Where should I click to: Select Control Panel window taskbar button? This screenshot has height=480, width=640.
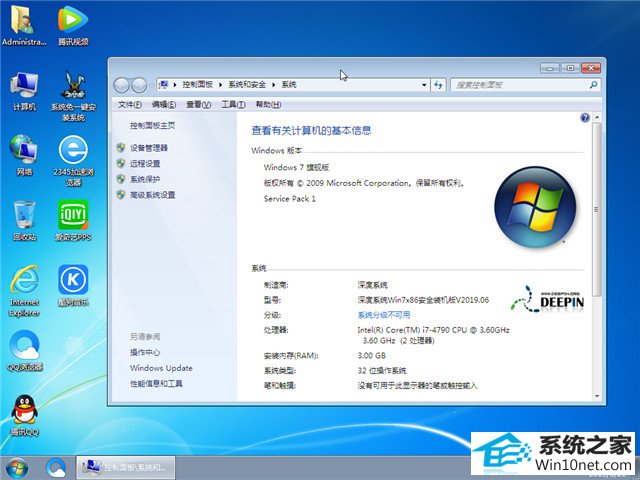[126, 468]
